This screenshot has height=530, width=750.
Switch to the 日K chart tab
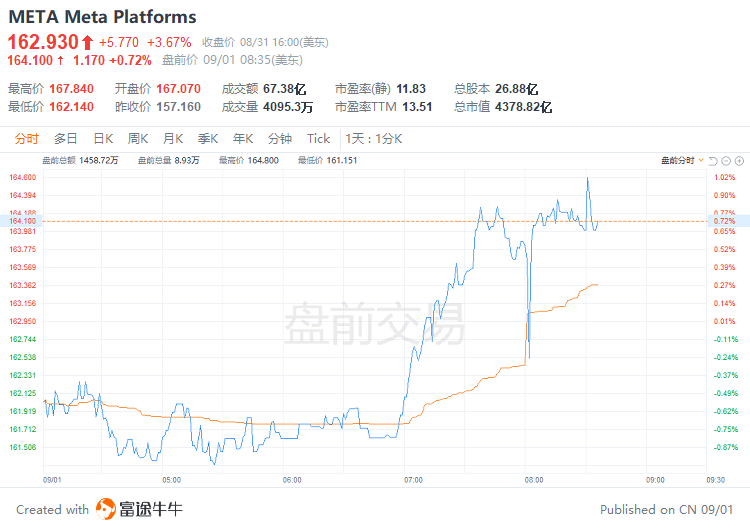[x=103, y=139]
